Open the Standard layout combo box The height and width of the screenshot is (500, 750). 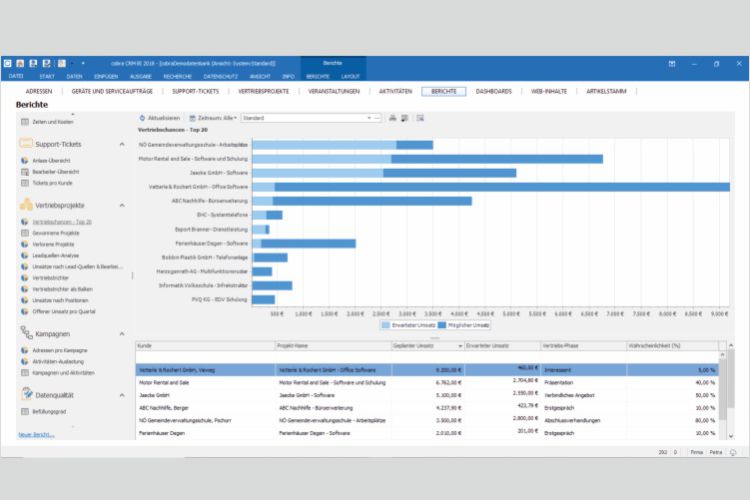coord(311,118)
